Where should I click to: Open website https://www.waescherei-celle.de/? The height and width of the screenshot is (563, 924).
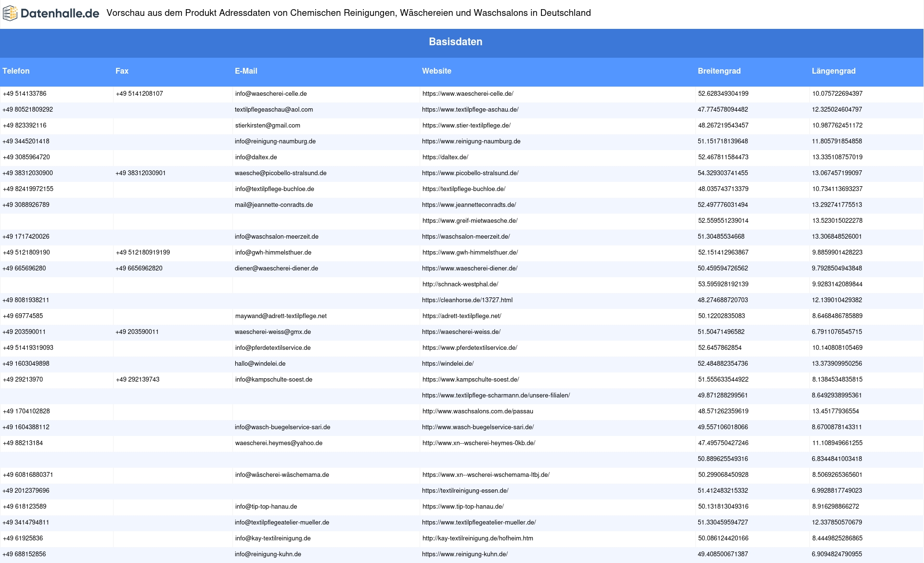(468, 94)
